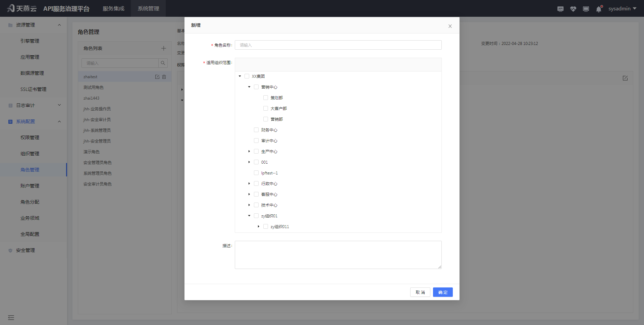The height and width of the screenshot is (325, 644).
Task: Switch to 服务集成 top menu
Action: pos(113,9)
